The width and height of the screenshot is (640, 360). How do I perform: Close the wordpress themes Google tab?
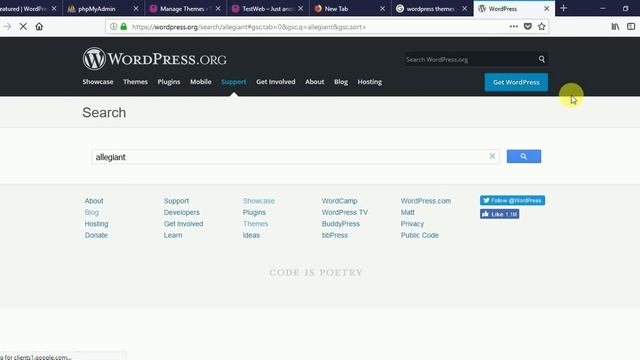point(464,8)
